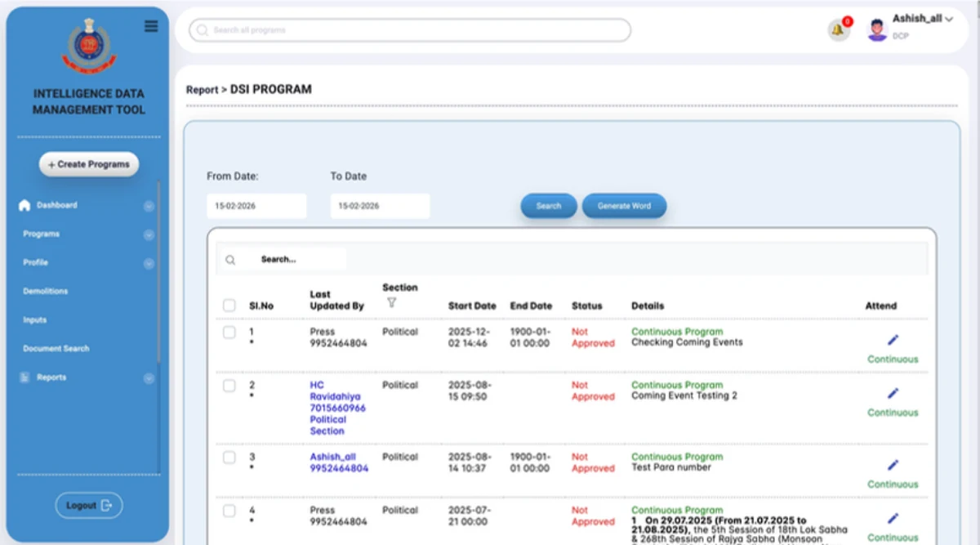Click the Dashboard home icon
The image size is (980, 545).
click(24, 205)
